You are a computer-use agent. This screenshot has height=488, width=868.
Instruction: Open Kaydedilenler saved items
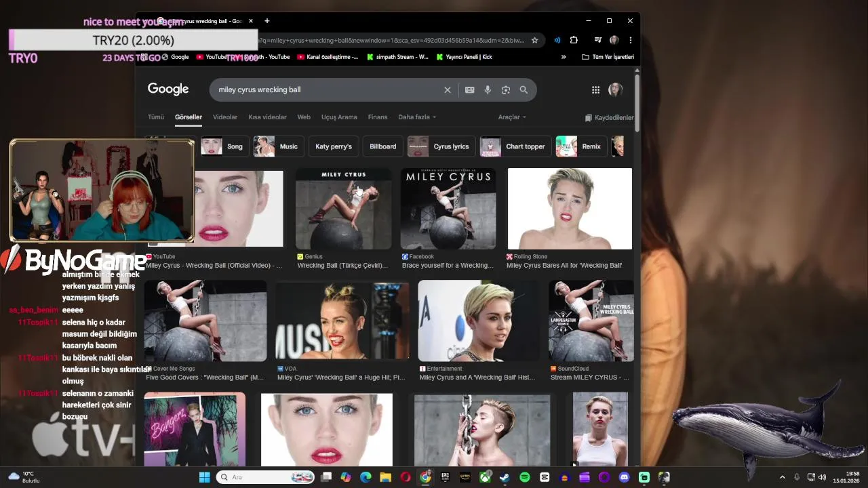(609, 117)
